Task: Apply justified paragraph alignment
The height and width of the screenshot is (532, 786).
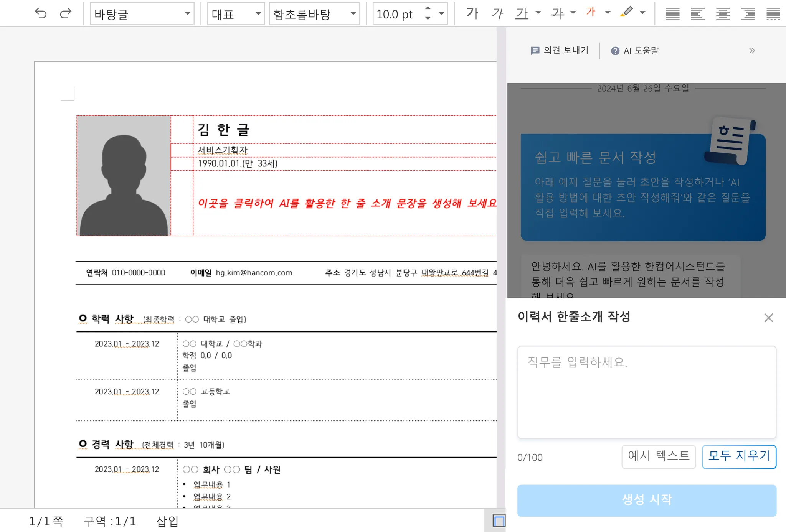Action: pos(672,14)
